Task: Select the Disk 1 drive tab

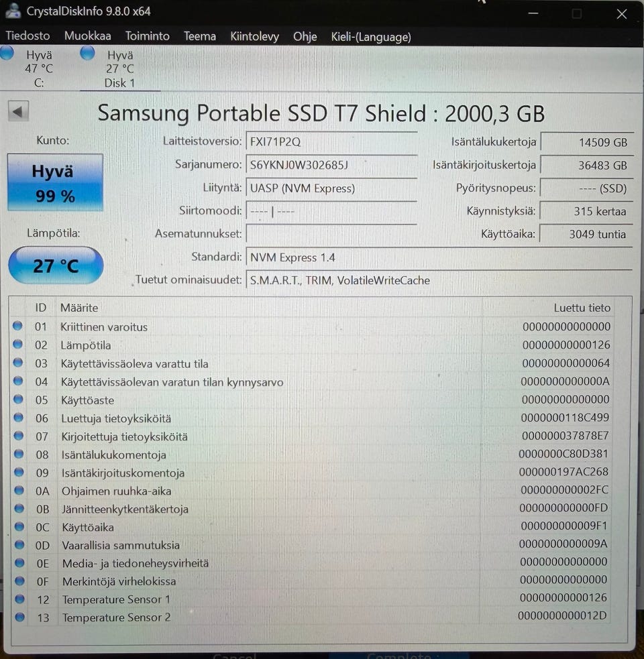Action: pyautogui.click(x=120, y=68)
